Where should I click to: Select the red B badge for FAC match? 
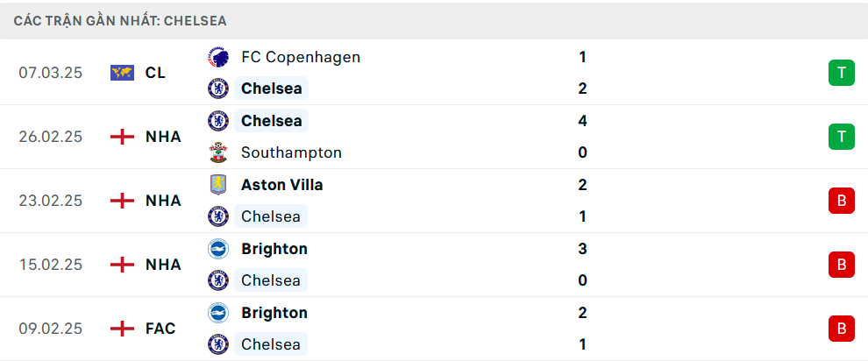841,329
